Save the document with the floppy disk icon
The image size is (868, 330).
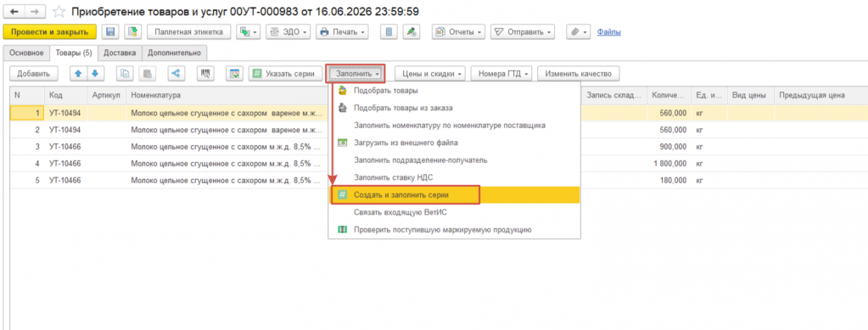(110, 32)
